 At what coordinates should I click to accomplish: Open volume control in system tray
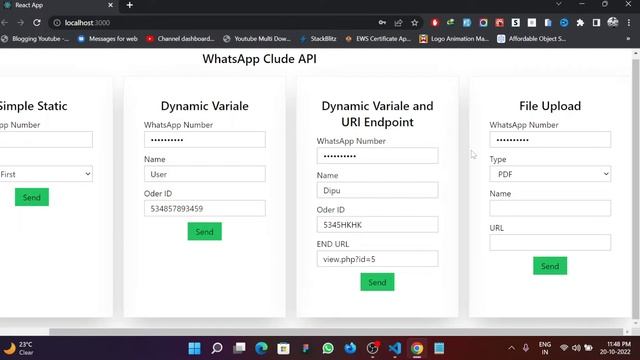pyautogui.click(x=576, y=348)
